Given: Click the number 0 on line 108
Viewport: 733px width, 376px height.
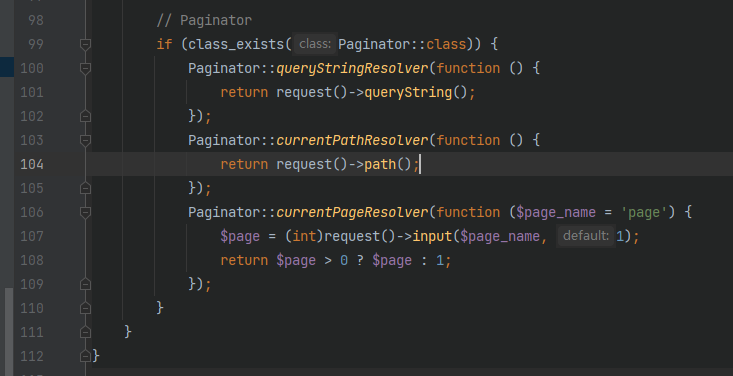Looking at the screenshot, I should [x=344, y=260].
